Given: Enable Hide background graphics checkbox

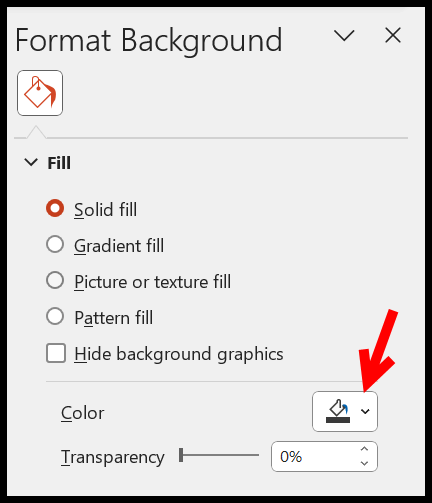Looking at the screenshot, I should (56, 353).
